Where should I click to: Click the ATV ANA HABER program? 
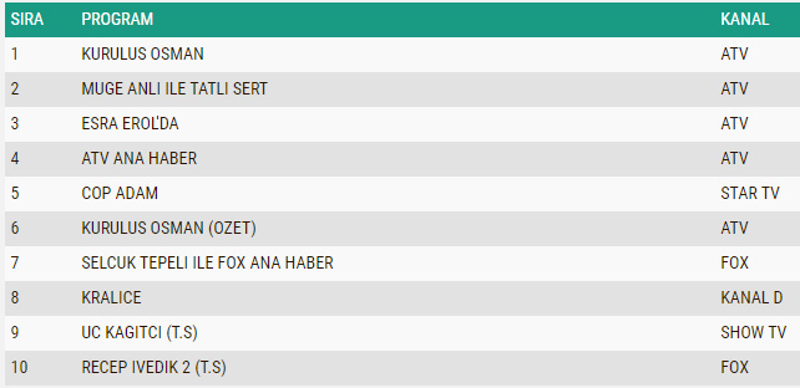(x=139, y=158)
